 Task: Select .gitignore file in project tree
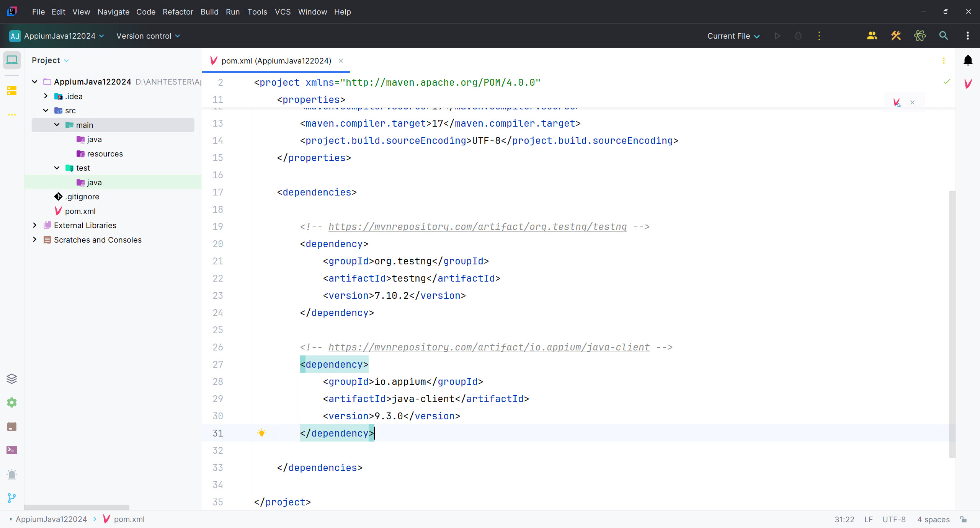click(82, 196)
